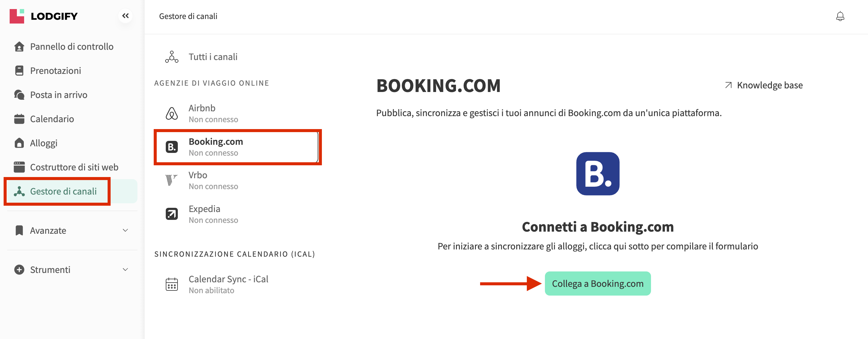Click the large Booking.com logo
The width and height of the screenshot is (868, 339).
(597, 174)
